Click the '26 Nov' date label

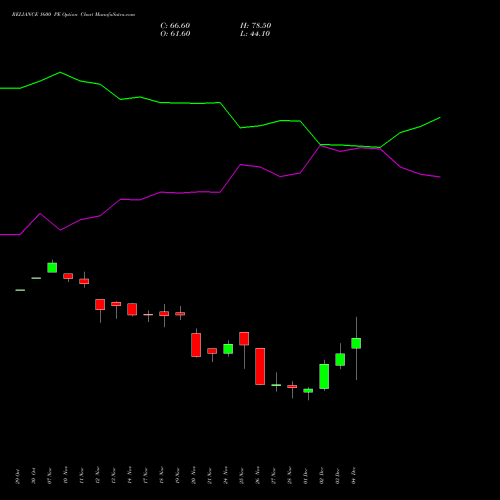click(258, 476)
